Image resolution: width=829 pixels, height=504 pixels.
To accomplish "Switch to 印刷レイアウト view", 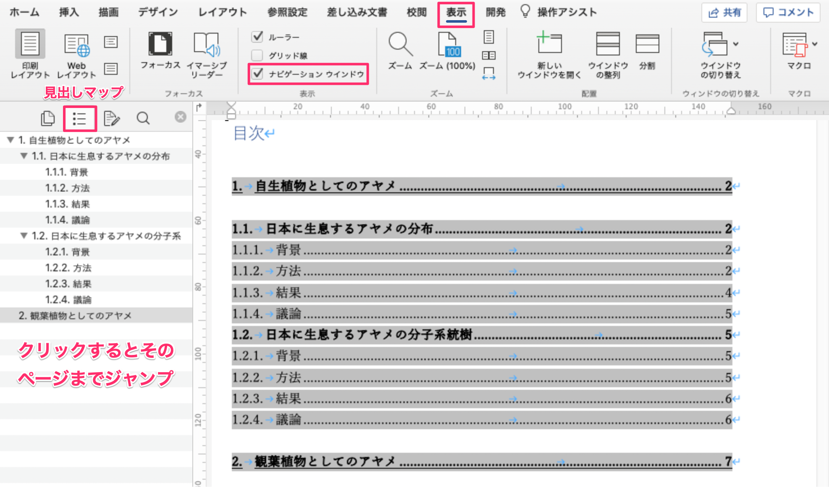I will (29, 52).
